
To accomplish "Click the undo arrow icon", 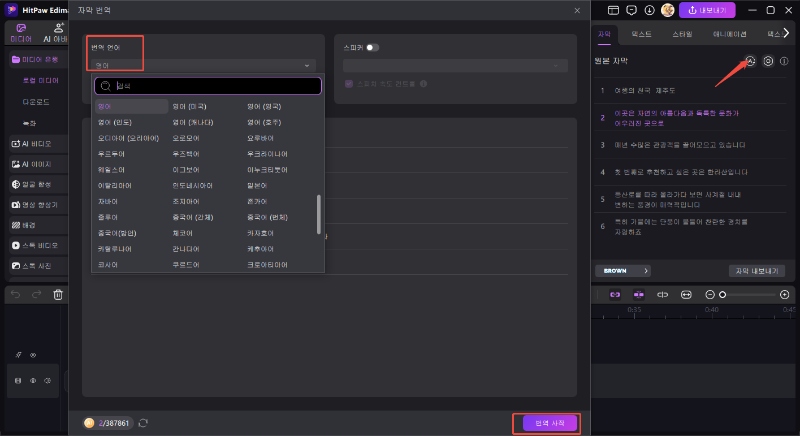I will 16,295.
